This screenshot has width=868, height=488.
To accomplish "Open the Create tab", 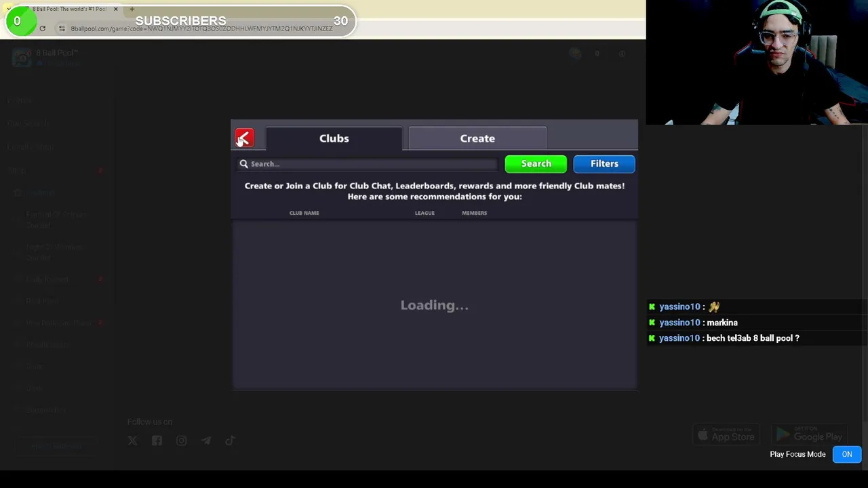I will pos(477,138).
